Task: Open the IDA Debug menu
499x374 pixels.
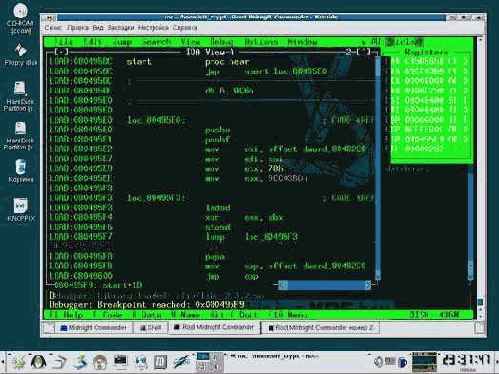Action: click(x=222, y=42)
